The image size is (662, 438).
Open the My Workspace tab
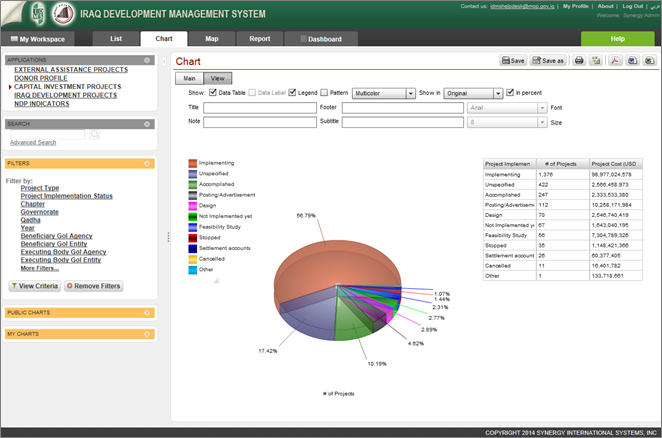click(38, 39)
